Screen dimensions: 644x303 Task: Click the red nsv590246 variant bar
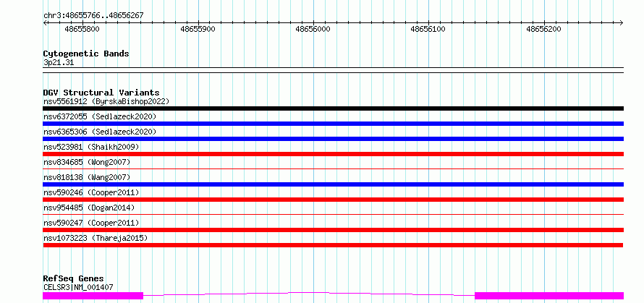click(x=333, y=200)
